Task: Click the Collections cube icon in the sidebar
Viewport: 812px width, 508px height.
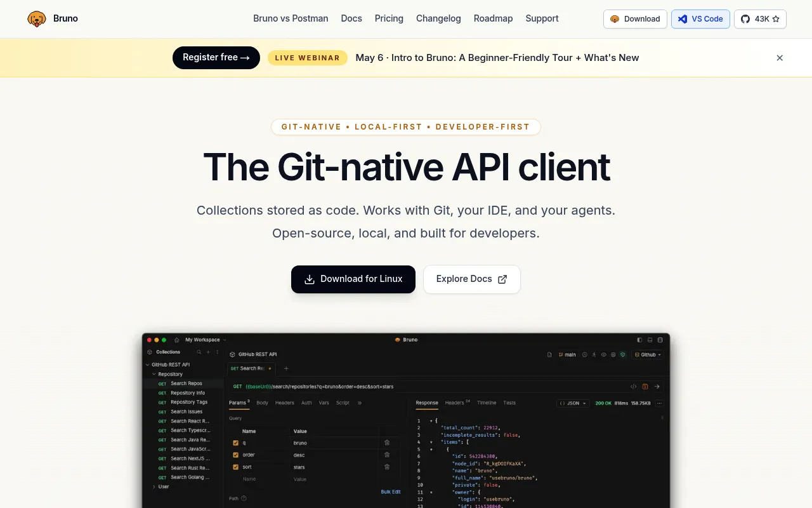Action: [x=150, y=352]
